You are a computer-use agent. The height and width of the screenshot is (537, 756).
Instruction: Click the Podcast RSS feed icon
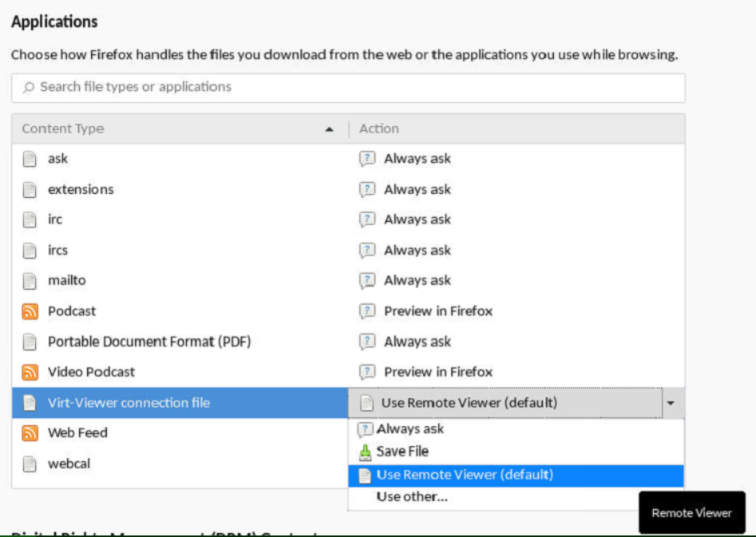(30, 311)
